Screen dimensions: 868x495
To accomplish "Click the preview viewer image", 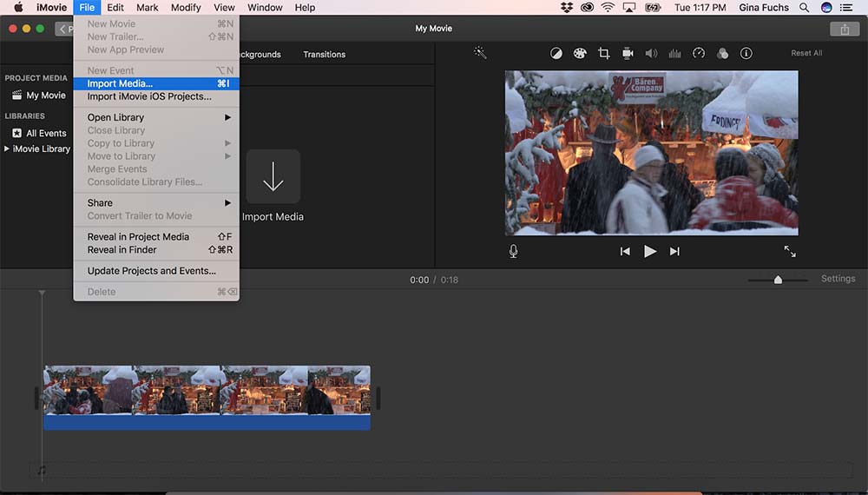I will [651, 153].
